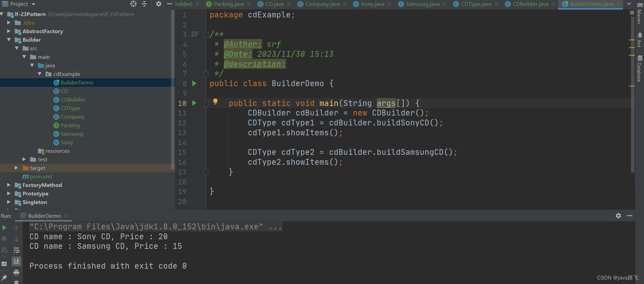This screenshot has height=284, width=644.
Task: Click the yellow lightbulb intention icon
Action: (x=215, y=102)
